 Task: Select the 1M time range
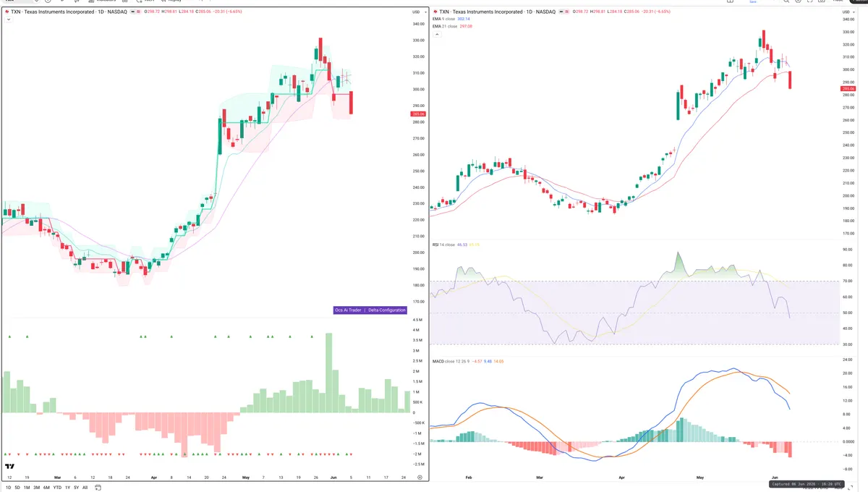(x=27, y=488)
